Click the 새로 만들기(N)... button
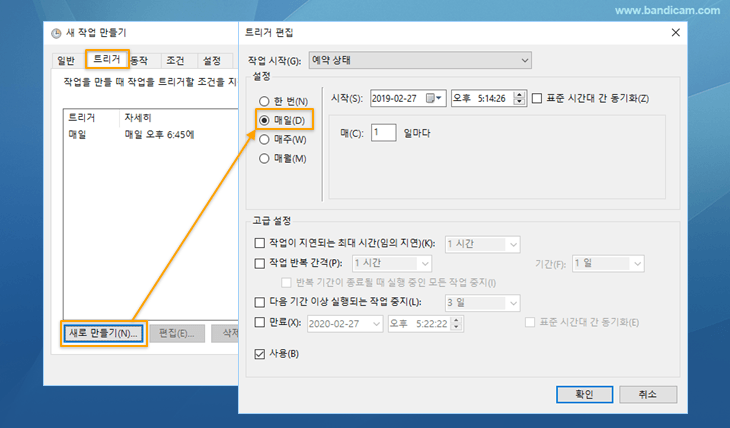Viewport: 730px width, 428px height. click(103, 333)
